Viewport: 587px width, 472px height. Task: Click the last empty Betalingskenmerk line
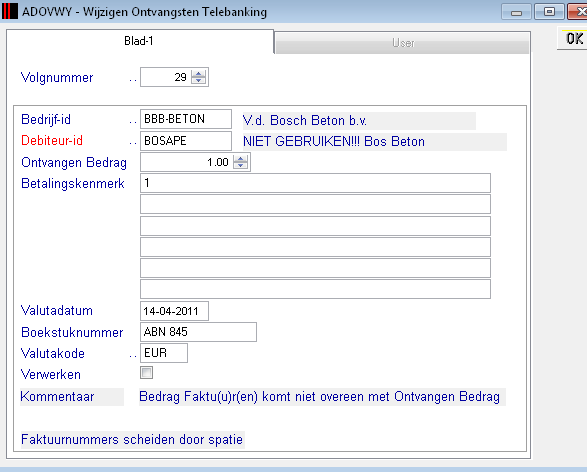pyautogui.click(x=315, y=289)
